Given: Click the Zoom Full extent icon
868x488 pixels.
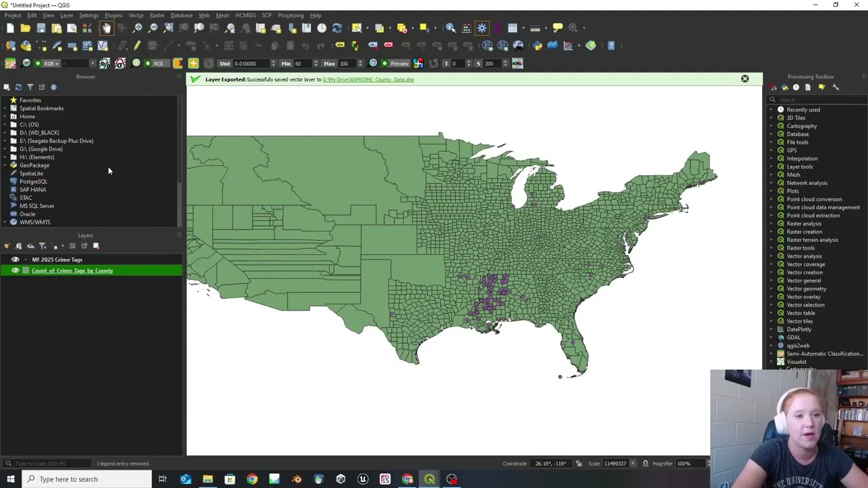Looking at the screenshot, I should [x=169, y=28].
